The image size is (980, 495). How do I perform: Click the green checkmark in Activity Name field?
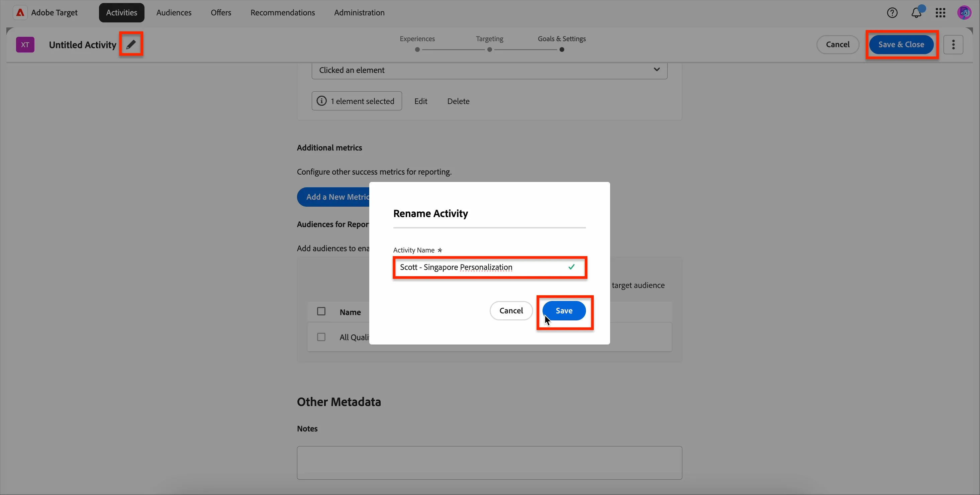tap(571, 267)
